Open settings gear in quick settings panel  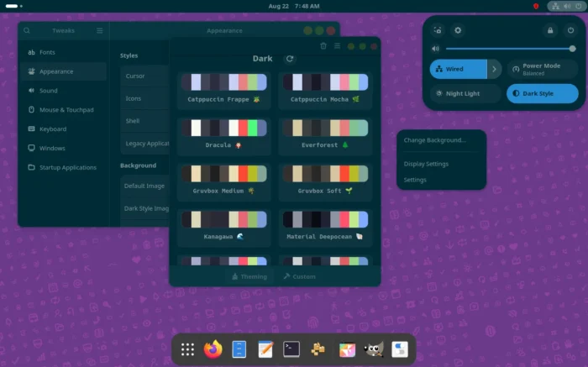pyautogui.click(x=458, y=30)
